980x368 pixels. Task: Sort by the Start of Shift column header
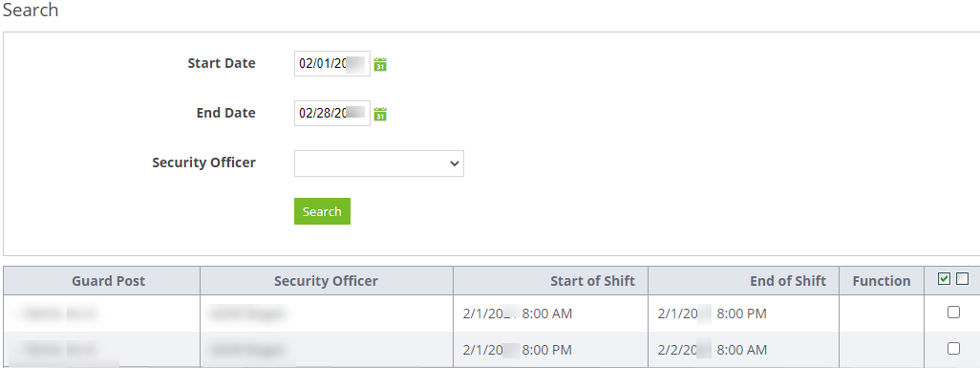coord(592,281)
